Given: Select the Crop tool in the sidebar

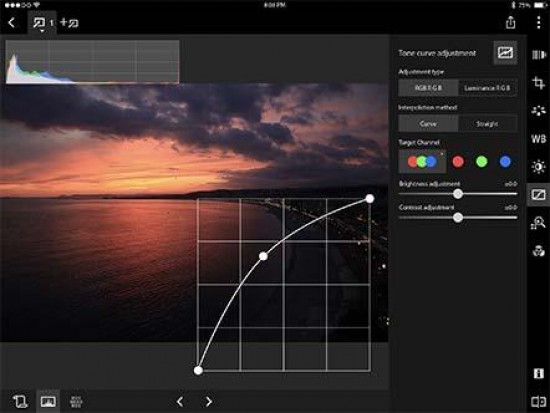Looking at the screenshot, I should [538, 83].
